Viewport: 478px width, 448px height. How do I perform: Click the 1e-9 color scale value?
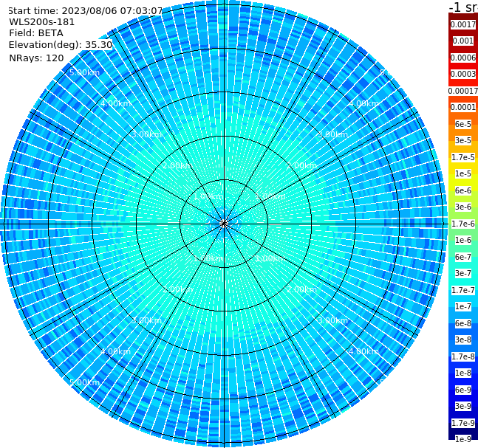pyautogui.click(x=463, y=439)
